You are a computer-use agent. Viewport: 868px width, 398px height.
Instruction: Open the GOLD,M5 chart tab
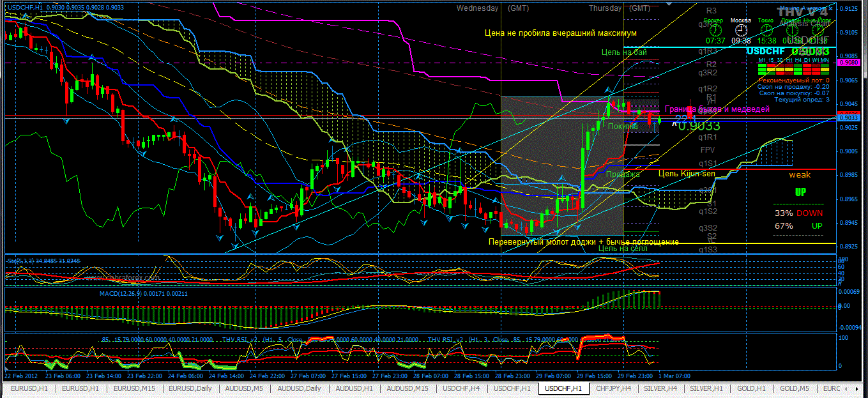(x=795, y=388)
